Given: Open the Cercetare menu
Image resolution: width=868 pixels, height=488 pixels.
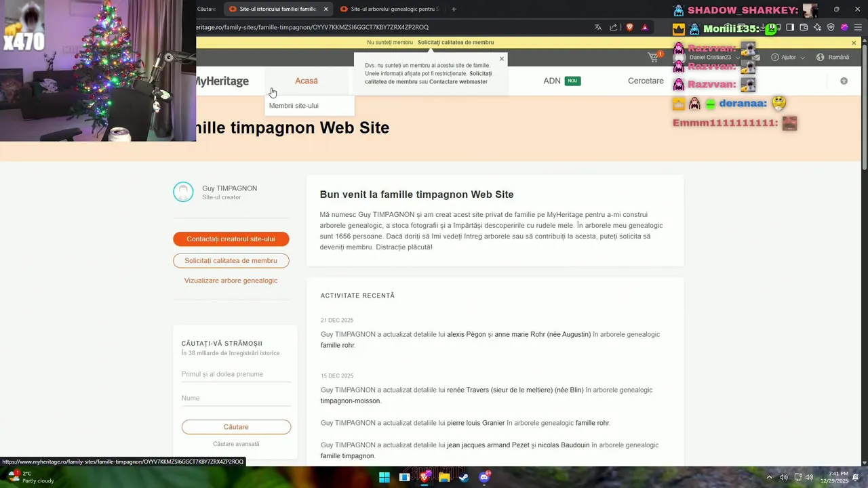Looking at the screenshot, I should point(646,81).
